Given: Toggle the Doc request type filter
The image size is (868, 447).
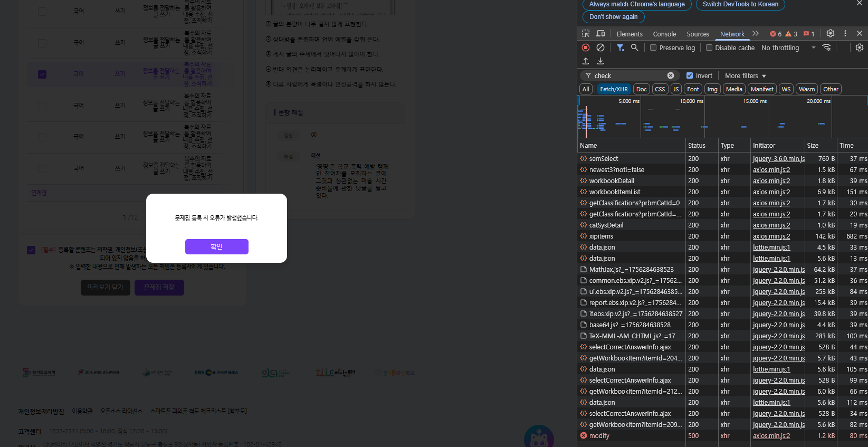Looking at the screenshot, I should point(641,89).
